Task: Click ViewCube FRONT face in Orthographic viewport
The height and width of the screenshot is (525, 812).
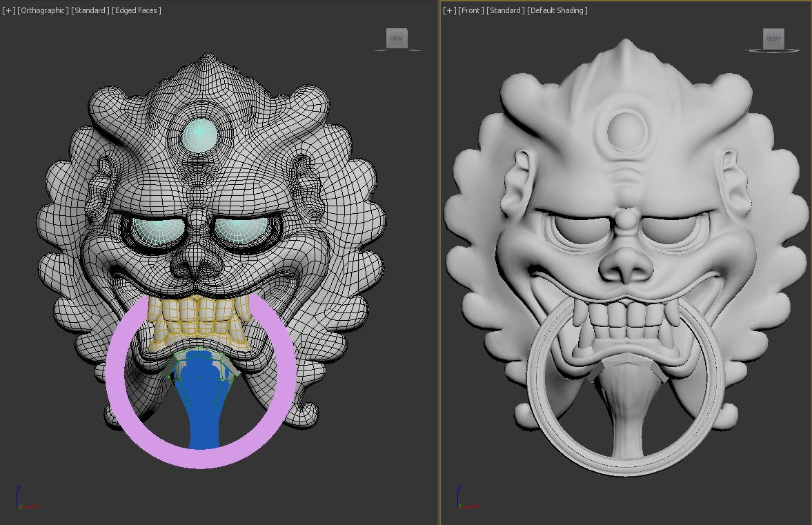Action: pos(397,39)
